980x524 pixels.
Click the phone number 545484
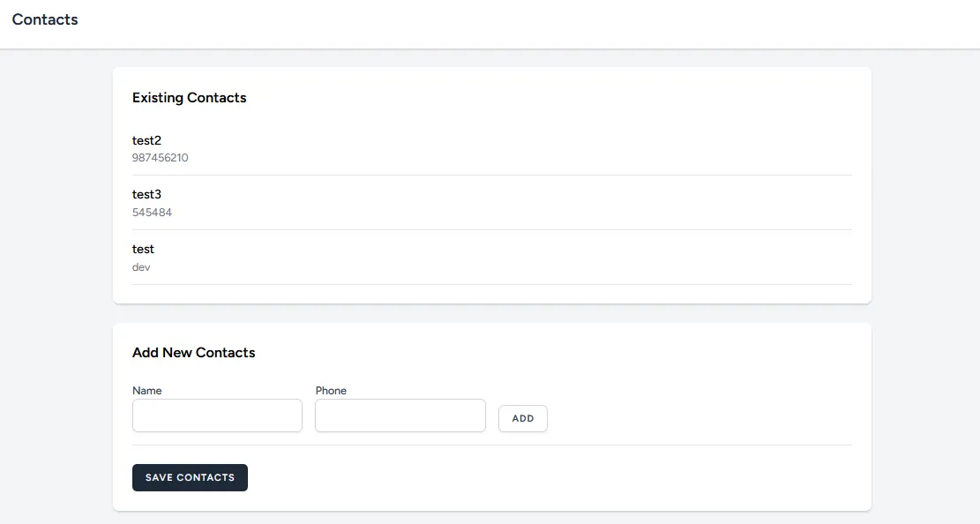pos(152,212)
